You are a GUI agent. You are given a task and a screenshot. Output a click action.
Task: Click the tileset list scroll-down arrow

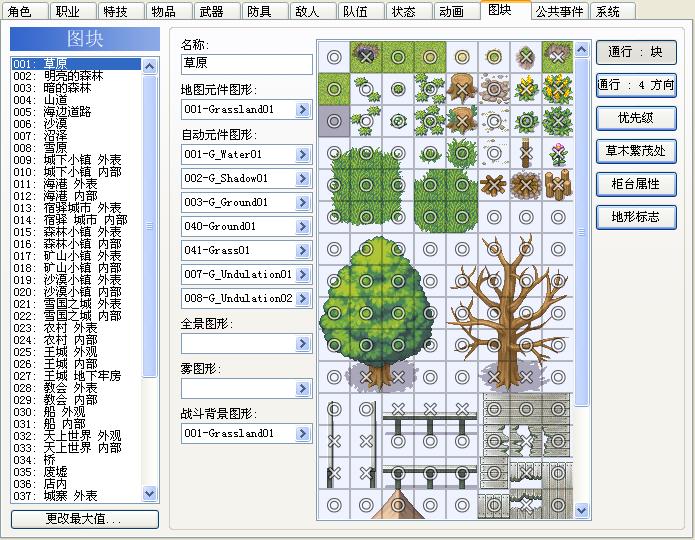click(150, 493)
